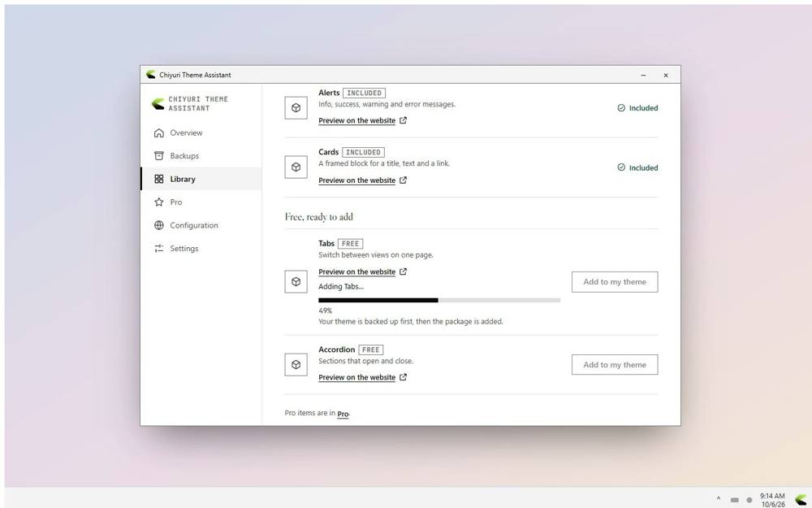Click the INCLUDED badge next to Alerts

coord(364,93)
